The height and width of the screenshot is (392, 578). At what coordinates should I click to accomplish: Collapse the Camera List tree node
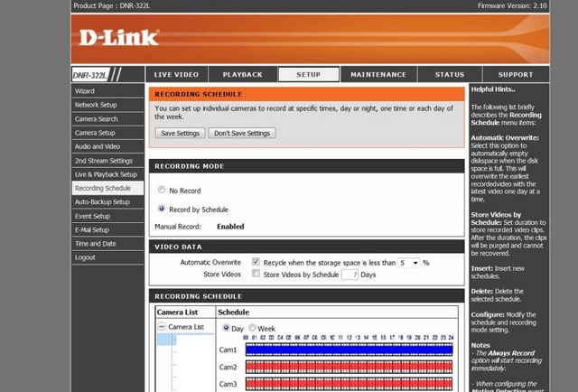[x=162, y=326]
